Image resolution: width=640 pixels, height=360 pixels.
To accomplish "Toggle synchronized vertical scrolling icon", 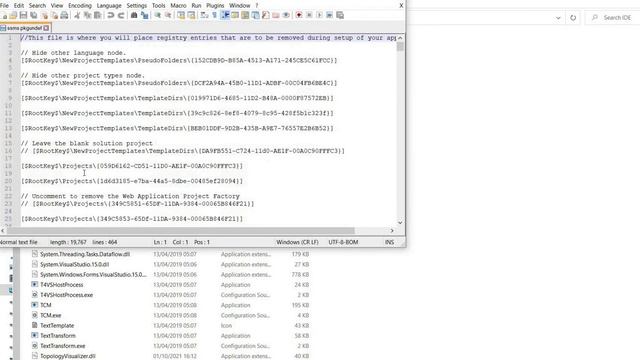I will 181,16.
